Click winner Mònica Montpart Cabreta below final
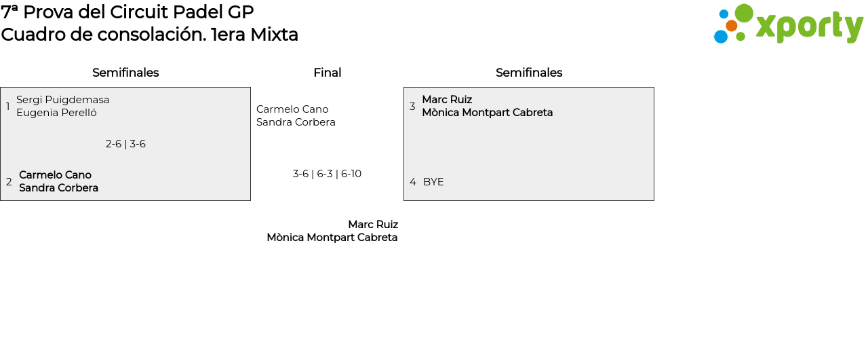This screenshot has height=349, width=868. point(332,238)
